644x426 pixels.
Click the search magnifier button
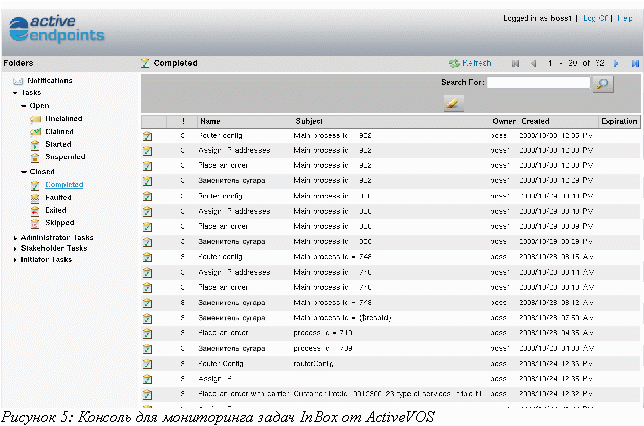pyautogui.click(x=603, y=84)
